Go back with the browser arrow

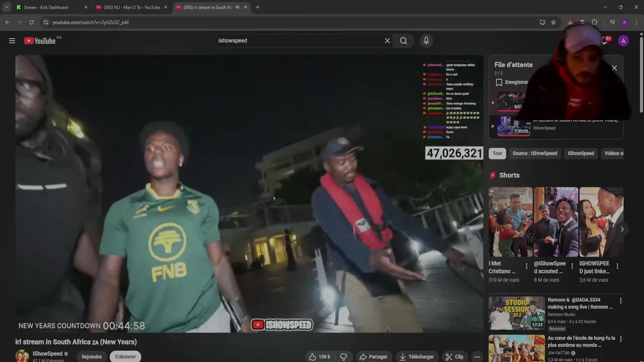tap(7, 22)
